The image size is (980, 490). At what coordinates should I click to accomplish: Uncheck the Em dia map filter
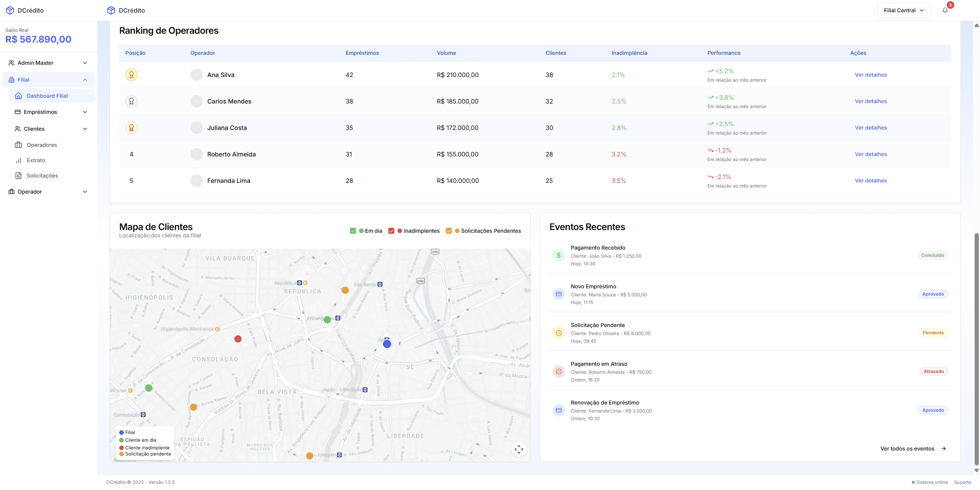click(353, 231)
